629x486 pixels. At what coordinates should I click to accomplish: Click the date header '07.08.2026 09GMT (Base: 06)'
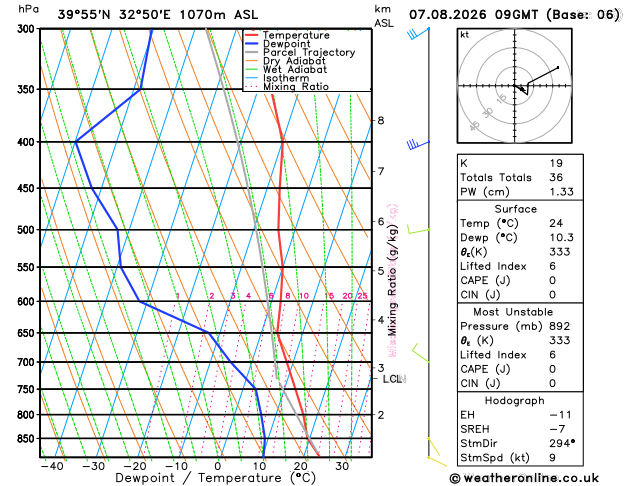tap(514, 15)
